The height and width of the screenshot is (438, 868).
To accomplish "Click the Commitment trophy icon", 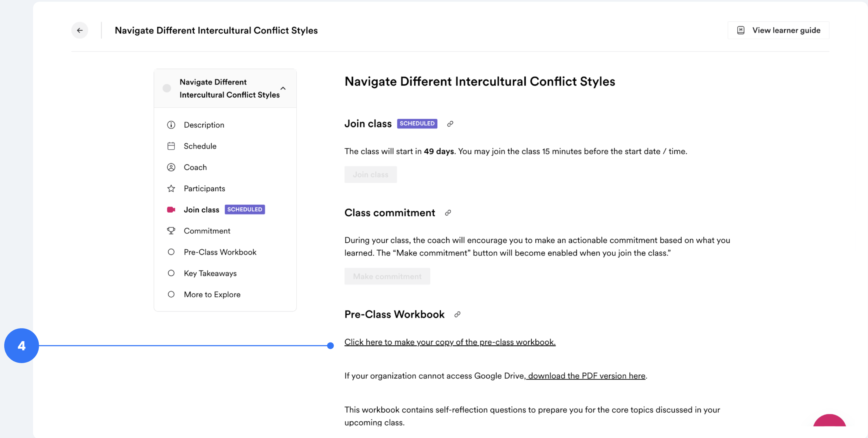I will coord(171,231).
